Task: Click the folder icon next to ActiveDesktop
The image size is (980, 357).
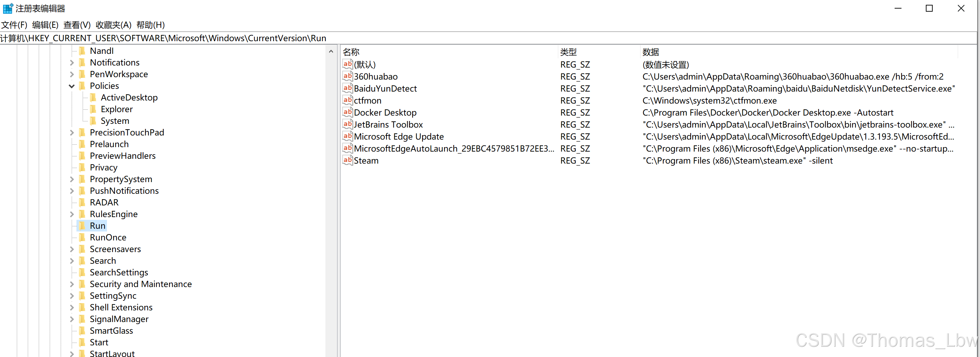Action: (93, 97)
